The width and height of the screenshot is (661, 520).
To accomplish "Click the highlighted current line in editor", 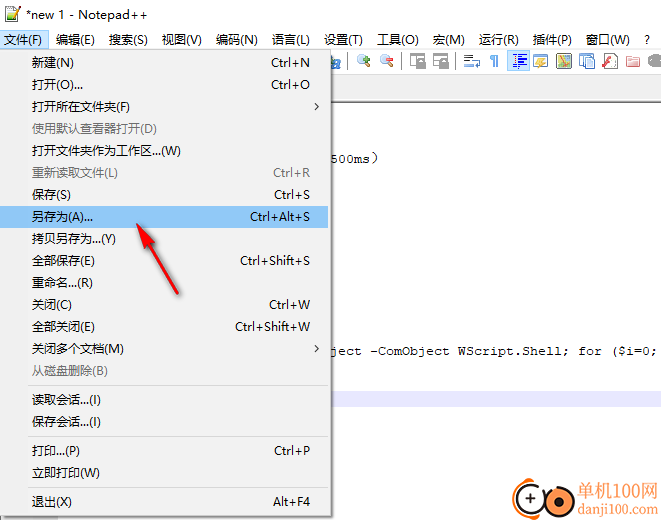I will [496, 399].
